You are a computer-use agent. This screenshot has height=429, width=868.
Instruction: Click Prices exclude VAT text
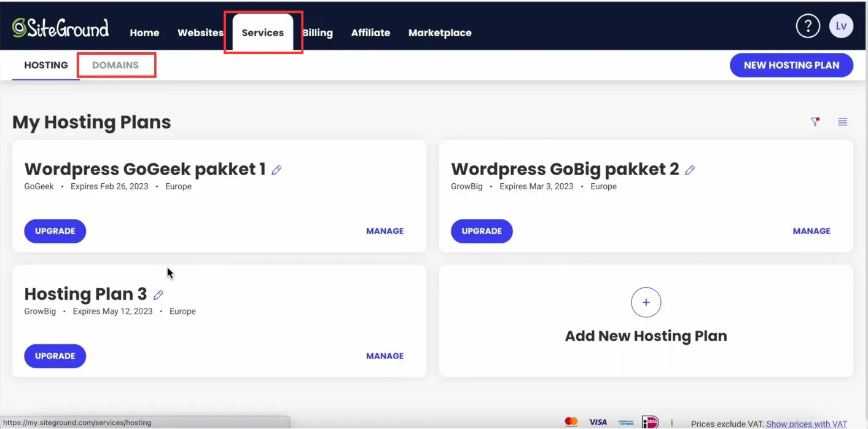point(727,424)
